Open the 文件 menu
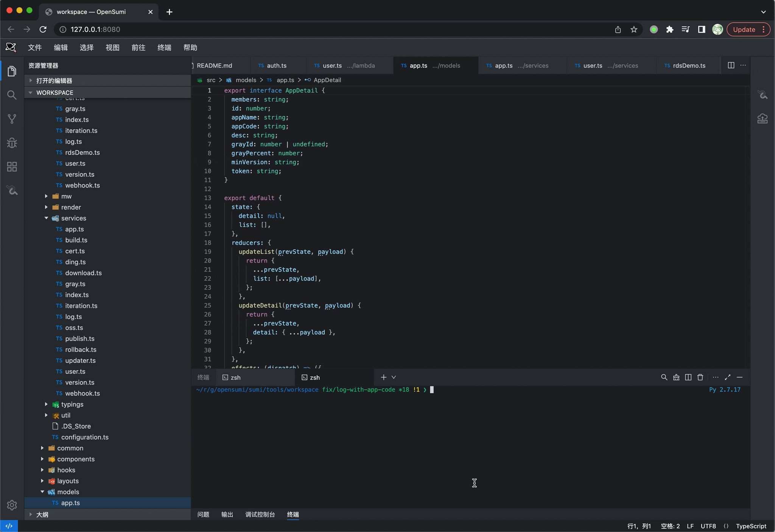775x532 pixels. click(35, 48)
